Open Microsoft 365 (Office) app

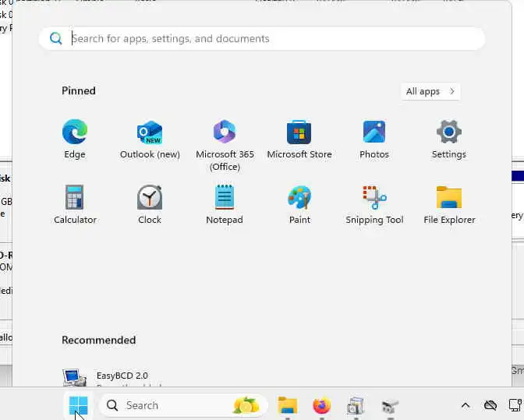[225, 145]
